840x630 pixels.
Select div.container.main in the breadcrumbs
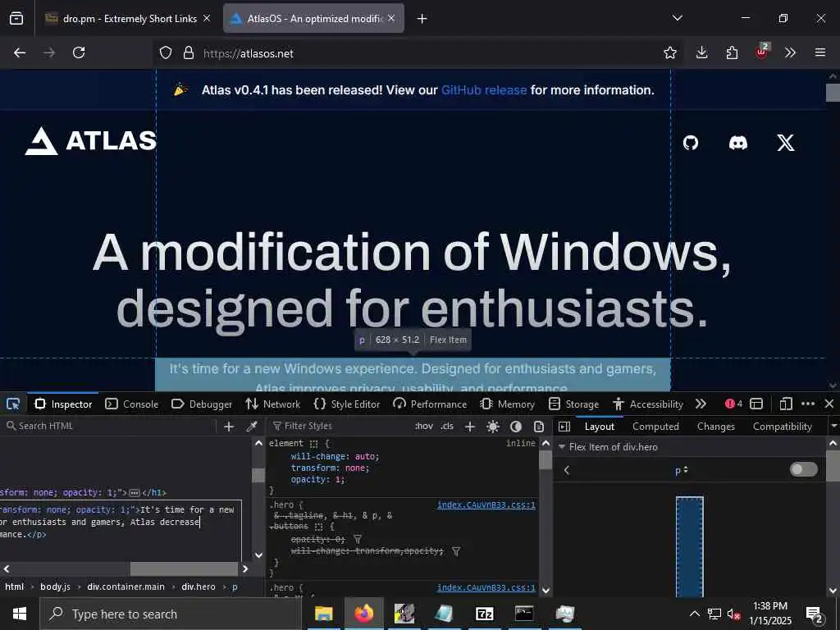126,587
